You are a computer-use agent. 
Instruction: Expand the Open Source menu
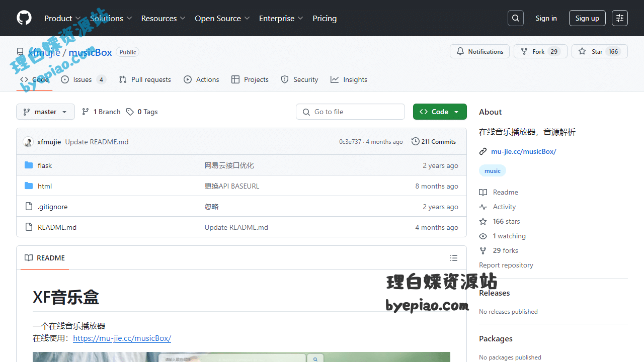coord(222,18)
